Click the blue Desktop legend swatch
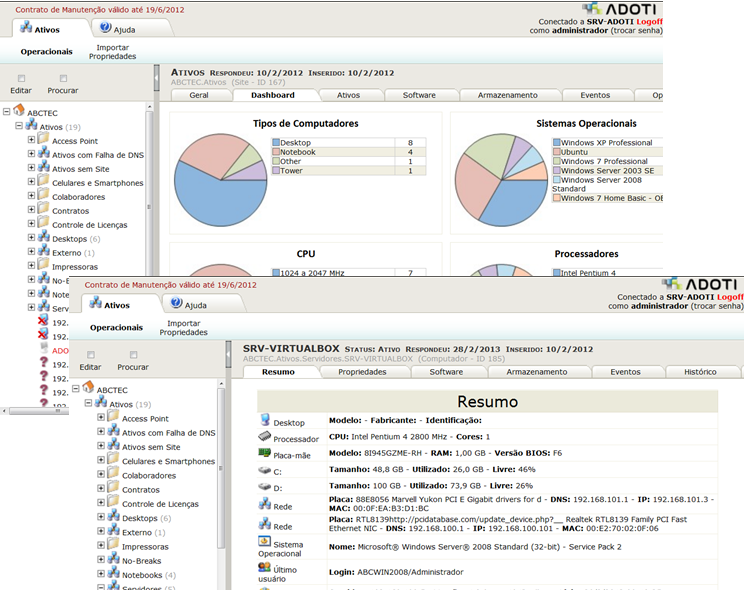744x590 pixels. pyautogui.click(x=276, y=143)
